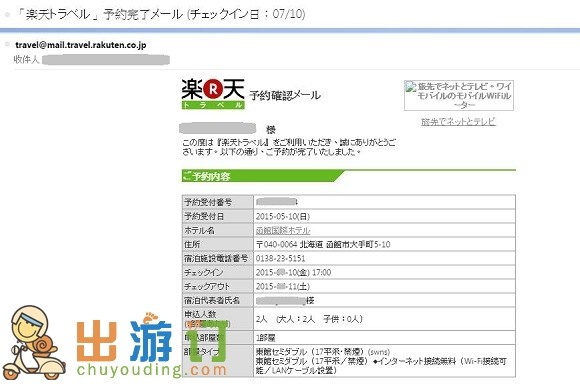Click the email subject 予約完了メール title
580x384 pixels.
(161, 14)
